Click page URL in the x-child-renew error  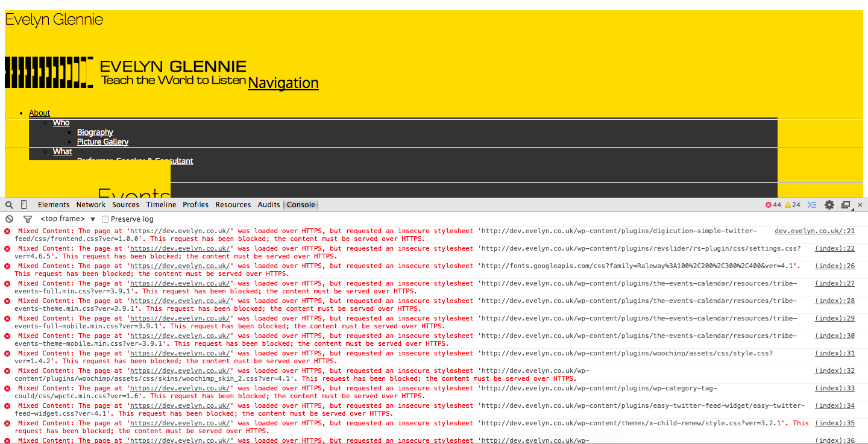point(180,423)
